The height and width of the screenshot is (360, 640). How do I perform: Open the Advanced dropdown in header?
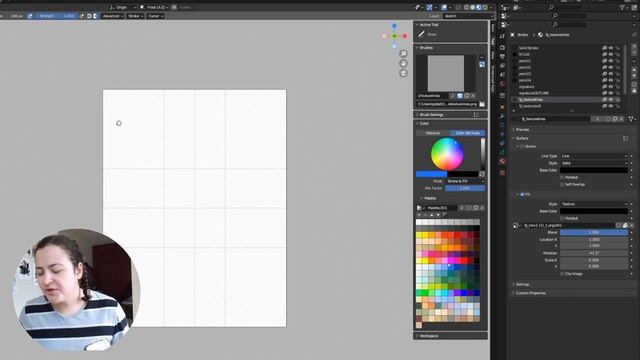pos(113,16)
